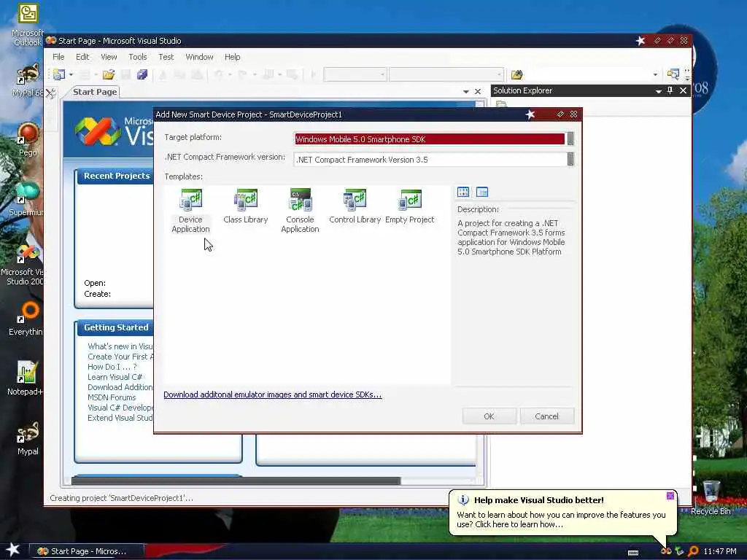This screenshot has height=560, width=747.
Task: Open the Solution Explorer window position dropdown
Action: click(658, 90)
